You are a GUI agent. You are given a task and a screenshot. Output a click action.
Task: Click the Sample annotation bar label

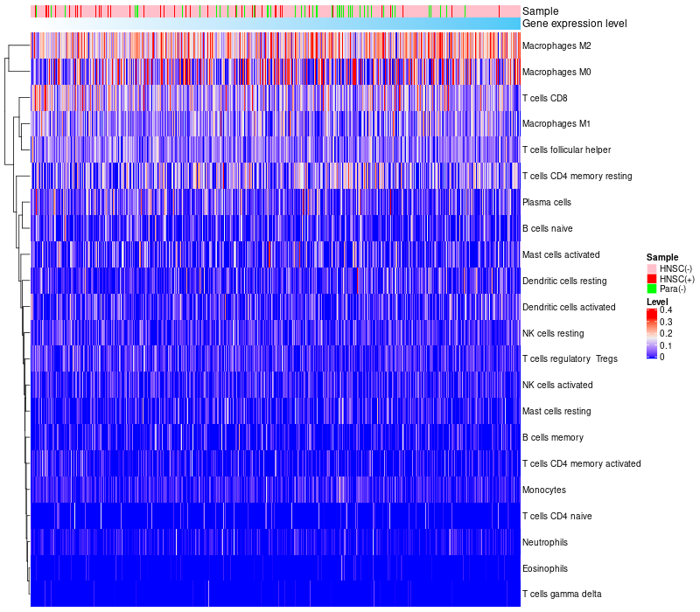[540, 10]
